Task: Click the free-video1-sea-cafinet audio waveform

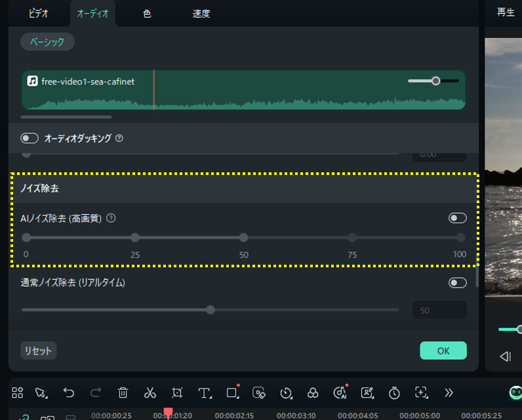Action: pos(243,90)
